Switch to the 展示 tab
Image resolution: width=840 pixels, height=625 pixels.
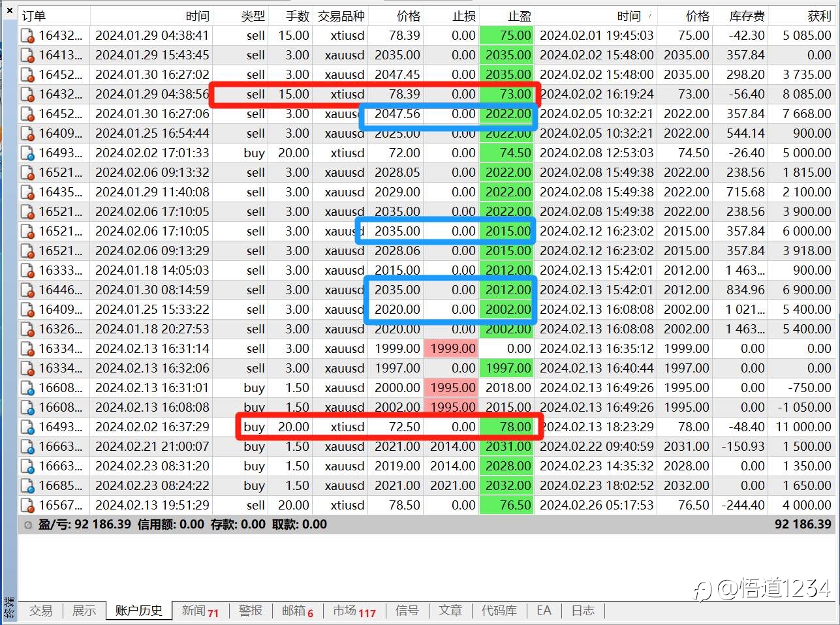point(84,611)
